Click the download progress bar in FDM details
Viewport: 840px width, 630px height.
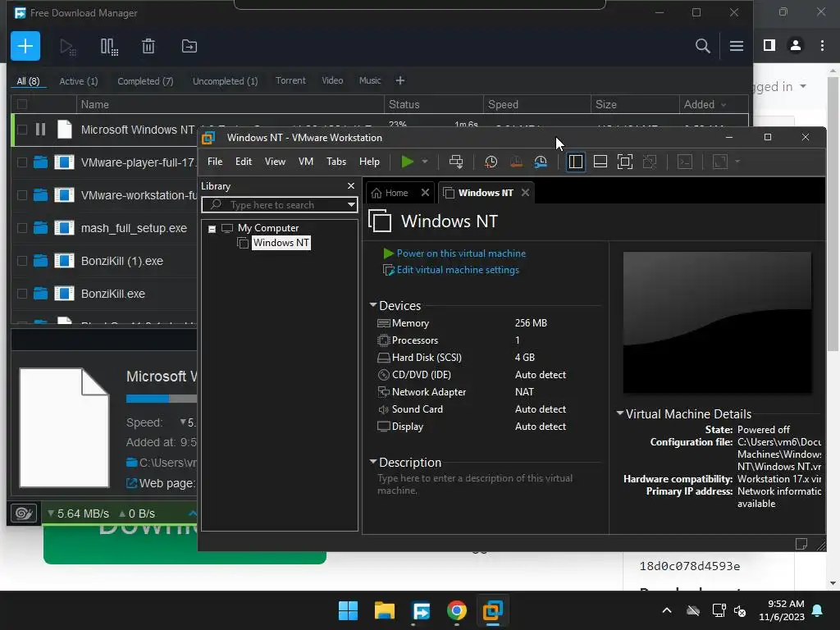pos(162,399)
